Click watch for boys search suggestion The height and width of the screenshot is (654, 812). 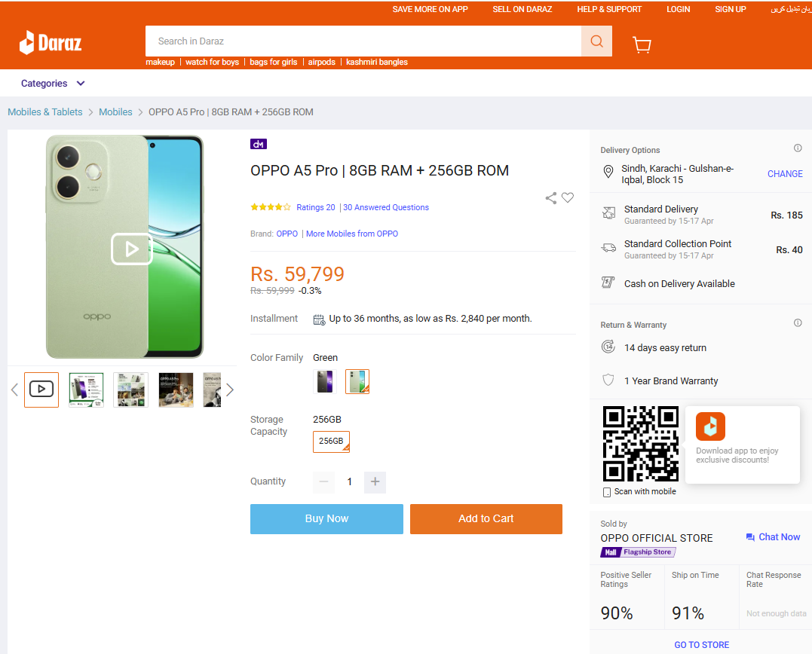pyautogui.click(x=213, y=62)
